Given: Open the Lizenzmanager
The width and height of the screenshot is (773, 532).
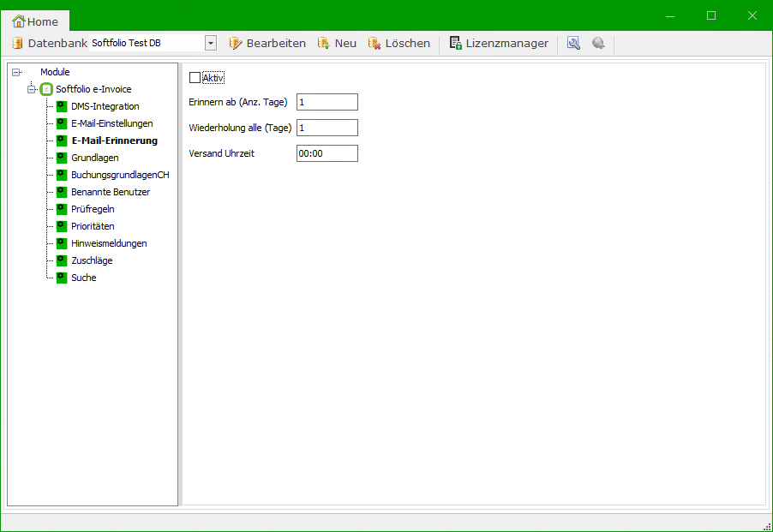Looking at the screenshot, I should [499, 43].
